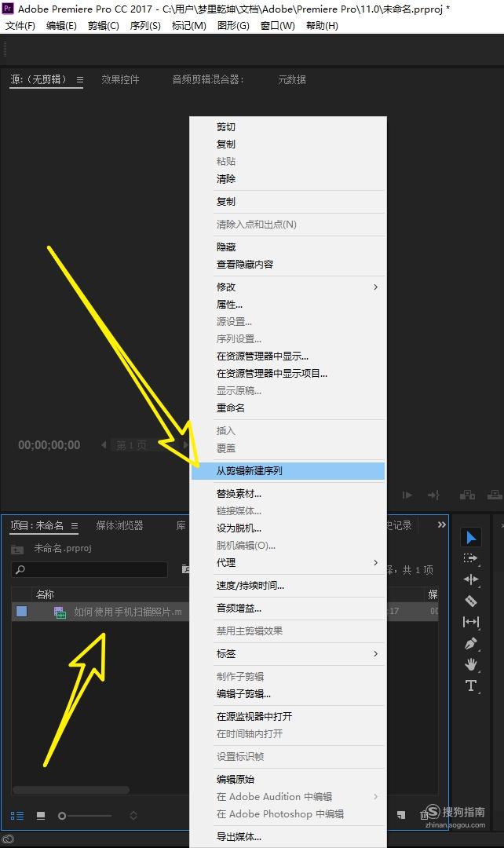504x848 pixels.
Task: Open the 编辑(E) menu
Action: point(62,25)
